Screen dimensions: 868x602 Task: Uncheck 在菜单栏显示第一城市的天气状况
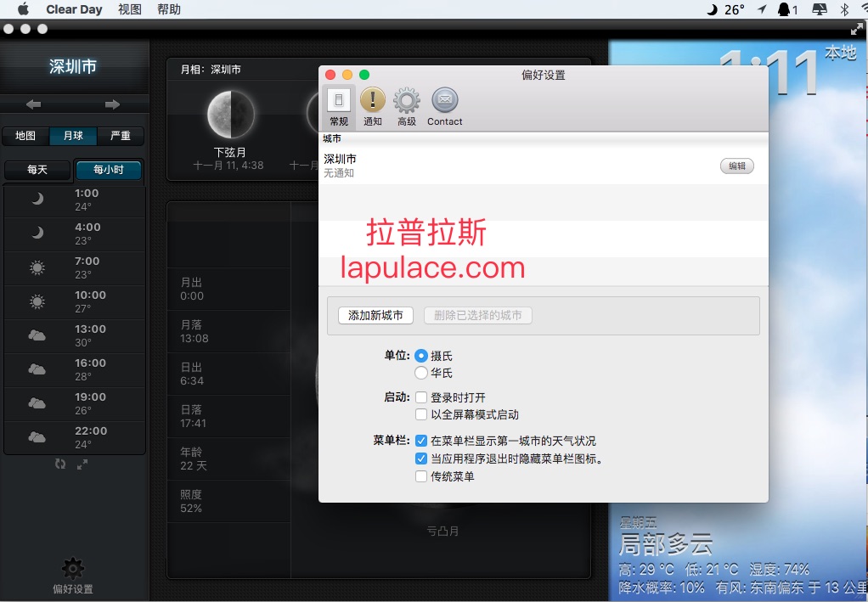421,441
